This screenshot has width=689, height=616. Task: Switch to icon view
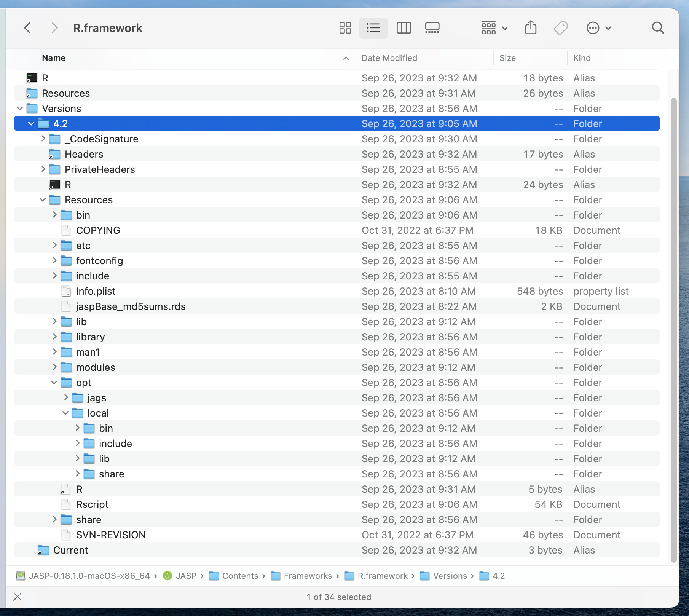(344, 27)
